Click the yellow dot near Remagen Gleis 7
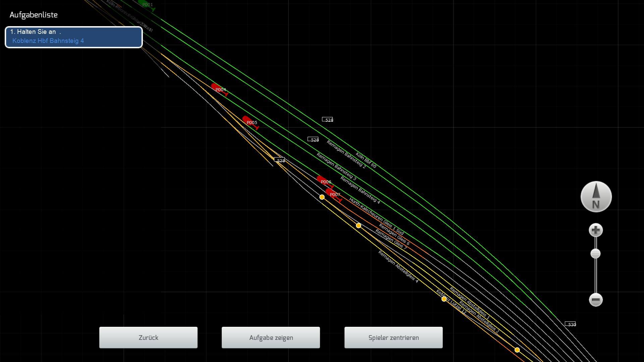Image resolution: width=644 pixels, height=362 pixels. 359,226
